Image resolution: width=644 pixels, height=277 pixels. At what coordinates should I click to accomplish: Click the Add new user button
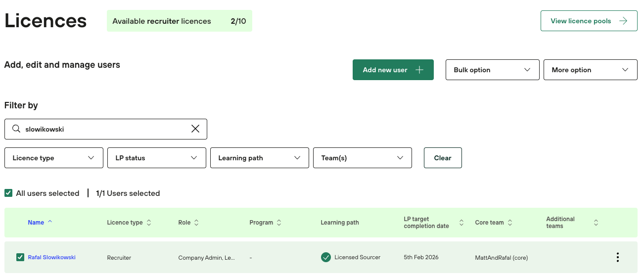click(x=393, y=70)
